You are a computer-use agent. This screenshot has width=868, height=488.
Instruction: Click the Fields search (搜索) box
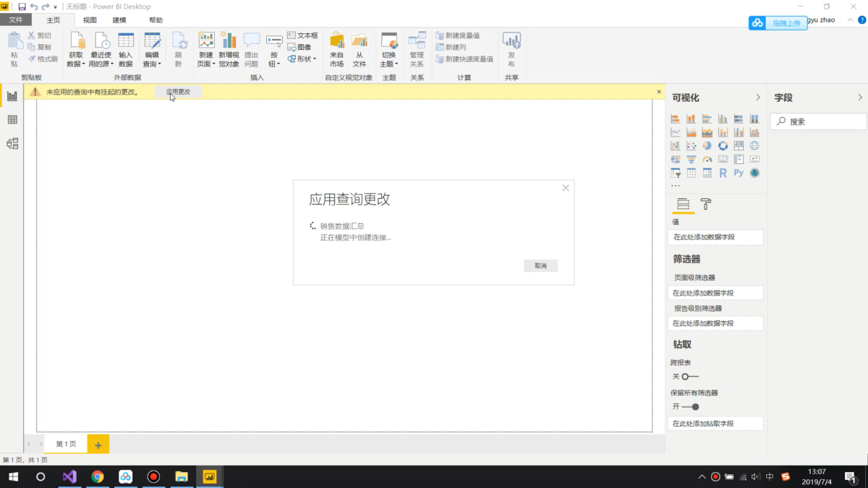[817, 121]
